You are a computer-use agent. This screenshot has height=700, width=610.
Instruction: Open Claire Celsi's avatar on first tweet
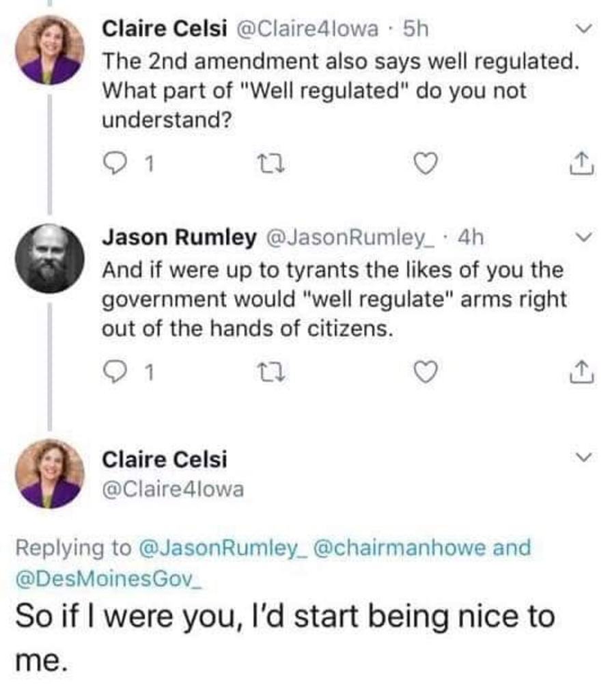coord(51,49)
